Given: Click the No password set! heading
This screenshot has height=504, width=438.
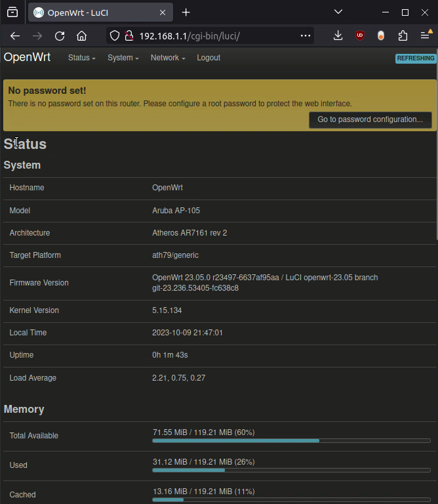Looking at the screenshot, I should coord(47,91).
